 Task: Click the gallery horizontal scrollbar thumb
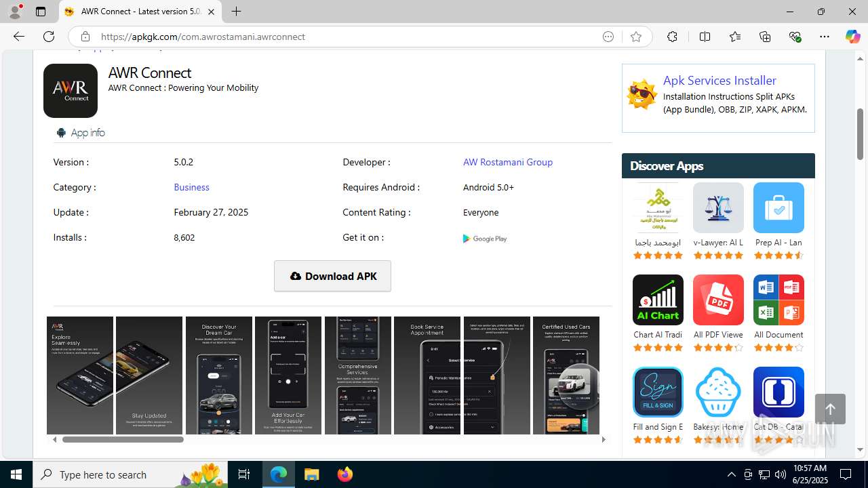[123, 439]
